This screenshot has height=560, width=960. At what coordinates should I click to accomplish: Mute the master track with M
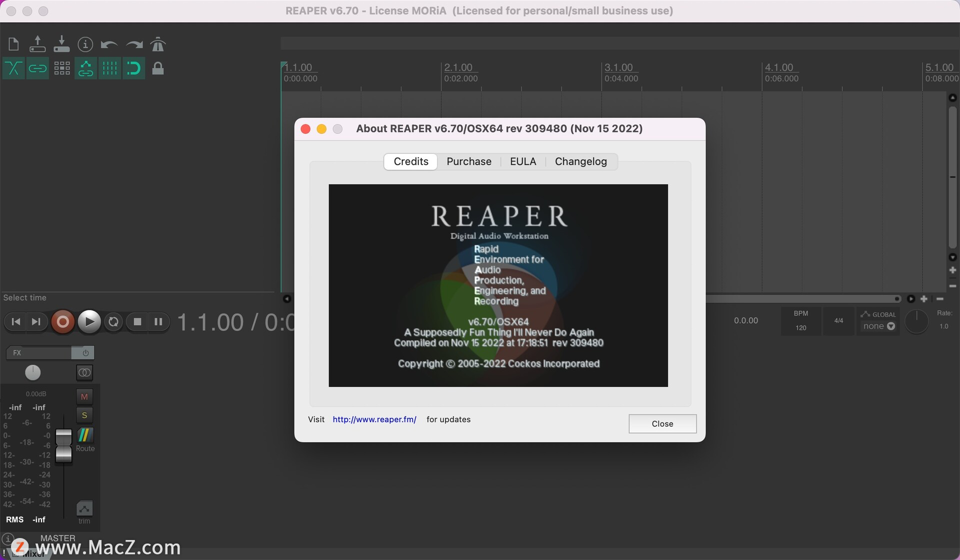tap(84, 397)
